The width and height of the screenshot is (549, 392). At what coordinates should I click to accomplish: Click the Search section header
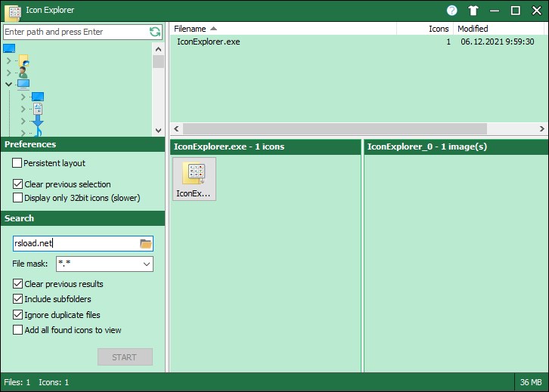click(x=83, y=218)
